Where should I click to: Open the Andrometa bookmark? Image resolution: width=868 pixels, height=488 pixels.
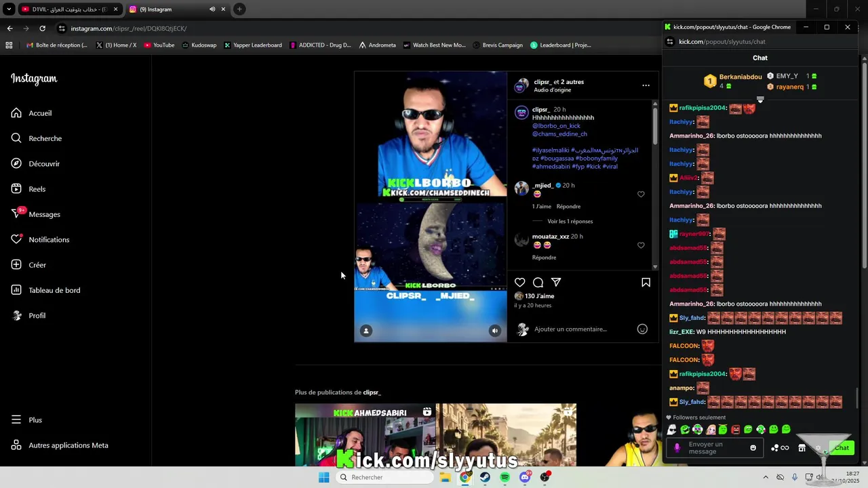pos(378,45)
